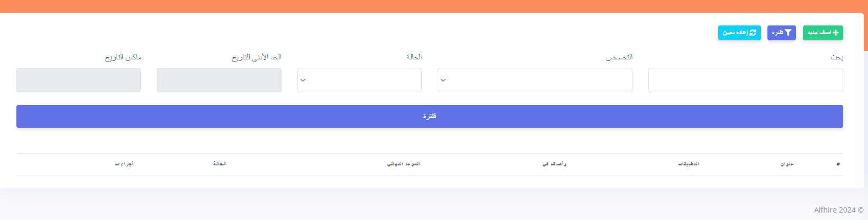Click the # column header
This screenshot has width=868, height=220.
tap(838, 164)
